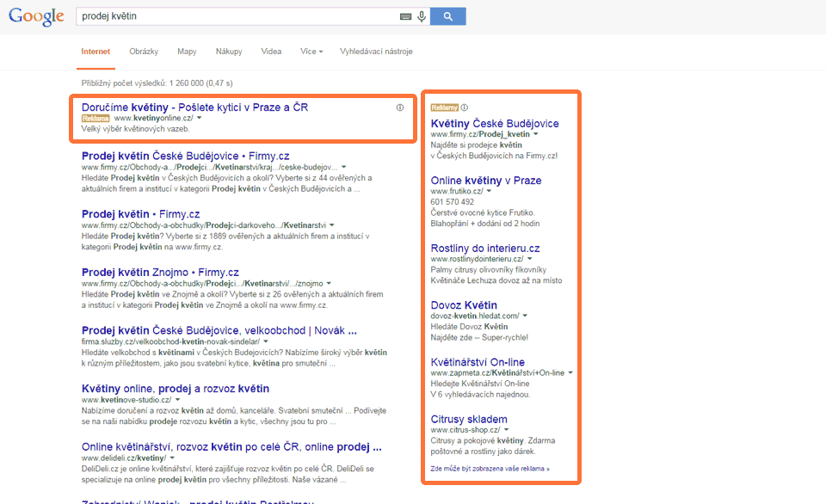Open sidebar ad Květiny České Budějovice
The image size is (826, 504).
495,124
